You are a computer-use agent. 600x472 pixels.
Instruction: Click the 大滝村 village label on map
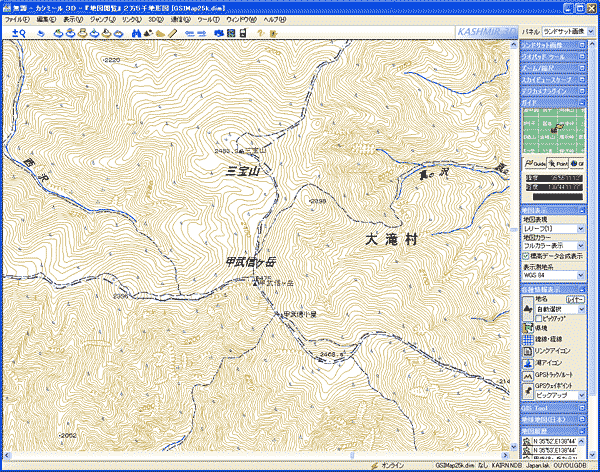[391, 240]
